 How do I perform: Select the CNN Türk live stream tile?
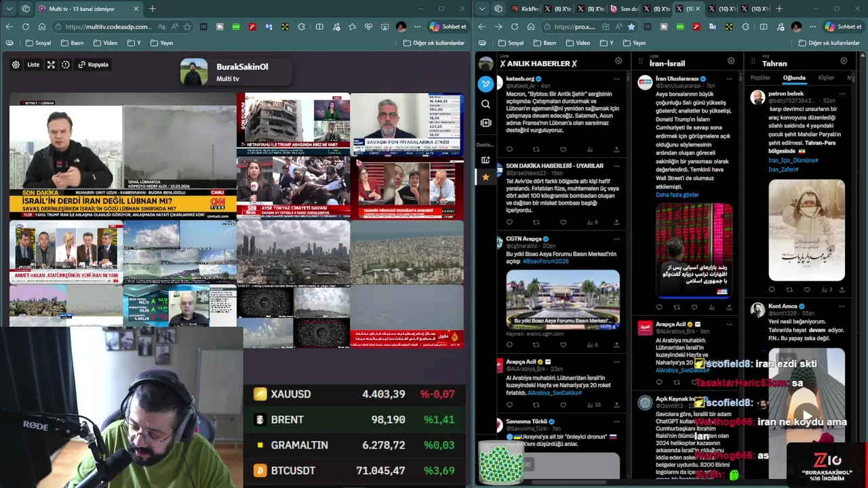click(123, 157)
